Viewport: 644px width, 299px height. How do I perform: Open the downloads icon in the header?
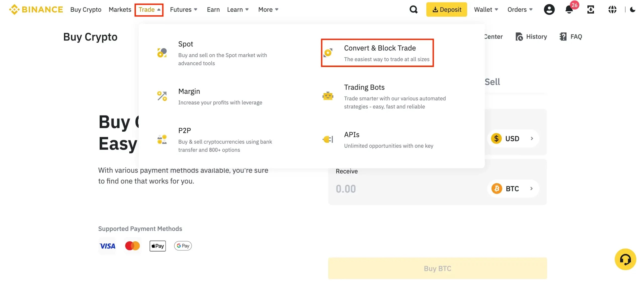pyautogui.click(x=590, y=9)
